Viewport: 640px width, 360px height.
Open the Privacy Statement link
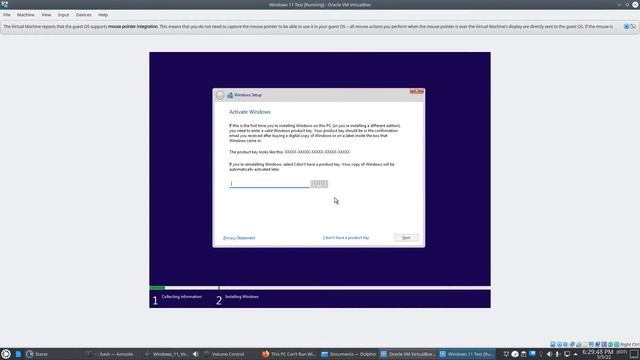[239, 238]
